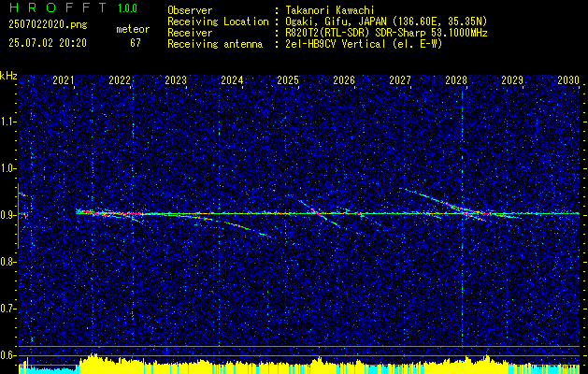Click the meteor count label
588x374 pixels.
click(133, 29)
